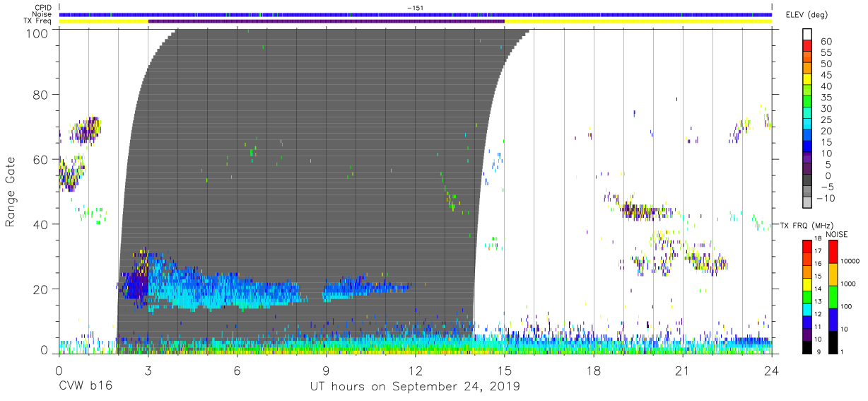Click the 15 tick on the UT hours axis

(x=505, y=370)
